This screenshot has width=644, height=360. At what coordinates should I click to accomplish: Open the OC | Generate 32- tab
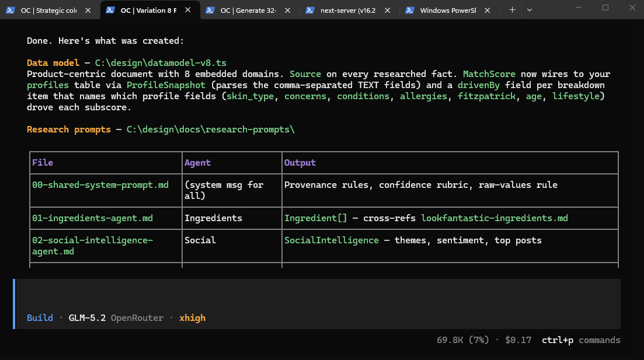point(248,11)
